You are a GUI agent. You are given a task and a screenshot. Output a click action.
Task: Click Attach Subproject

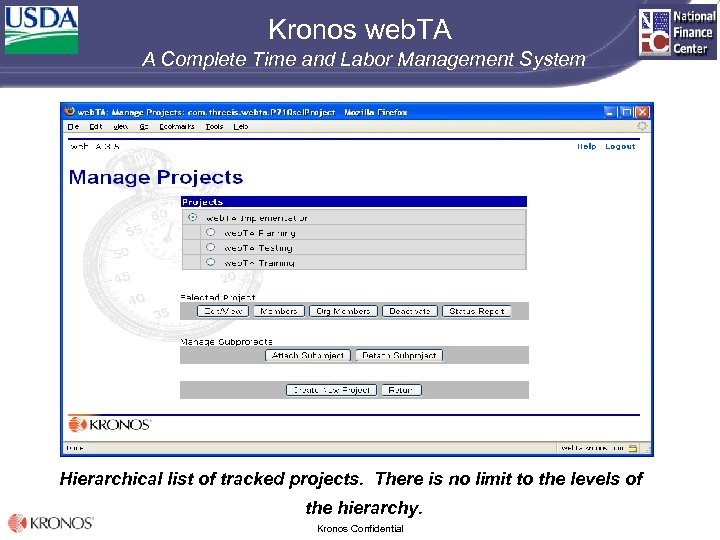[x=308, y=355]
